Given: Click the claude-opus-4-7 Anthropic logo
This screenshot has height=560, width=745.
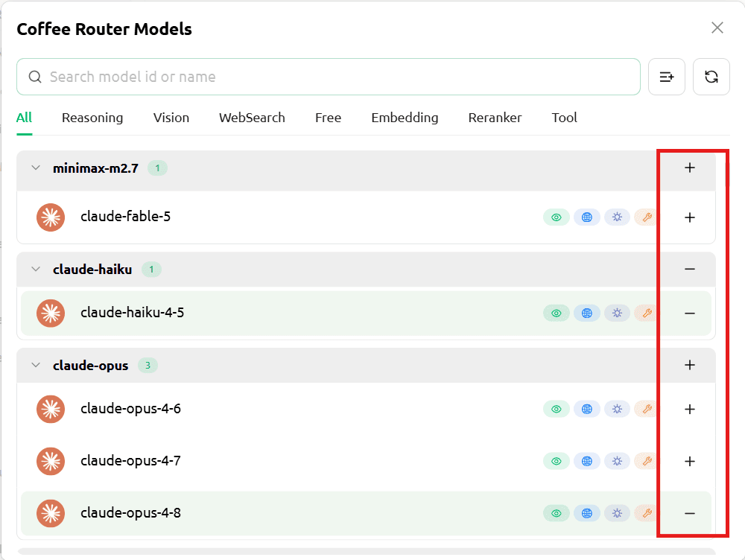Looking at the screenshot, I should (51, 461).
